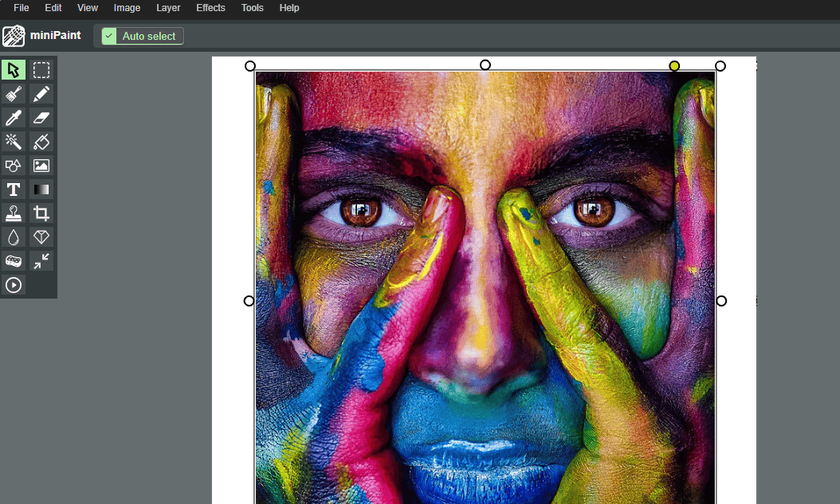
Task: Open the Shapes tool
Action: tap(14, 166)
